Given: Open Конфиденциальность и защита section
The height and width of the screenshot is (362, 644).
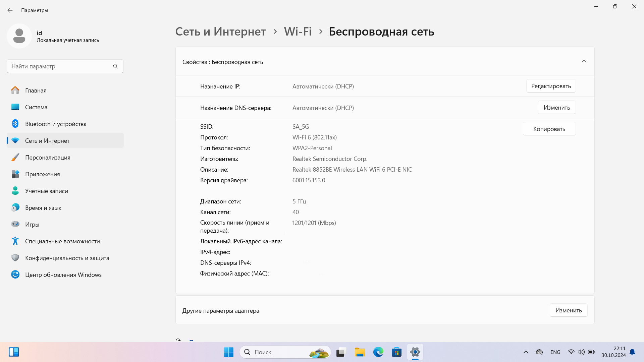Looking at the screenshot, I should pyautogui.click(x=67, y=258).
